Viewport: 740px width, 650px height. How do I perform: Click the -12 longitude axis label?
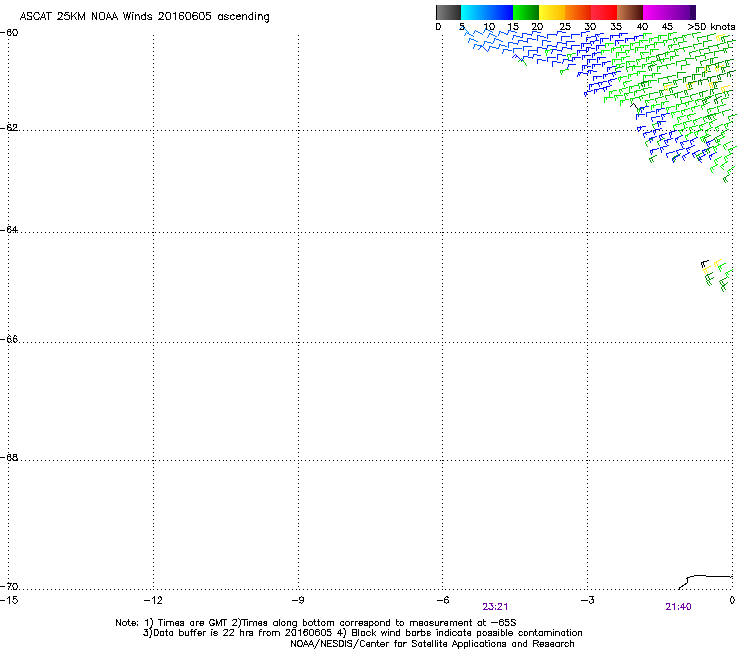click(153, 600)
